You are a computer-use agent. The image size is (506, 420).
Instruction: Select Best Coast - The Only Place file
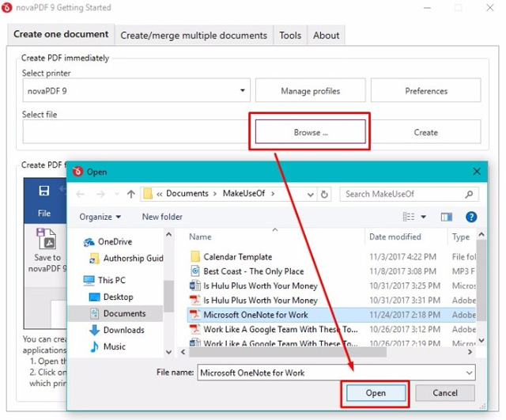pos(253,271)
